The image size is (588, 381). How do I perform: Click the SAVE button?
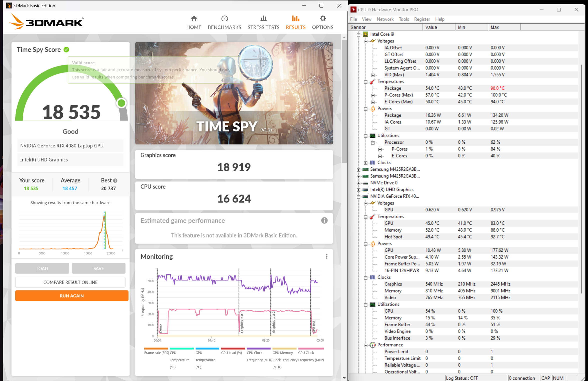pyautogui.click(x=98, y=268)
